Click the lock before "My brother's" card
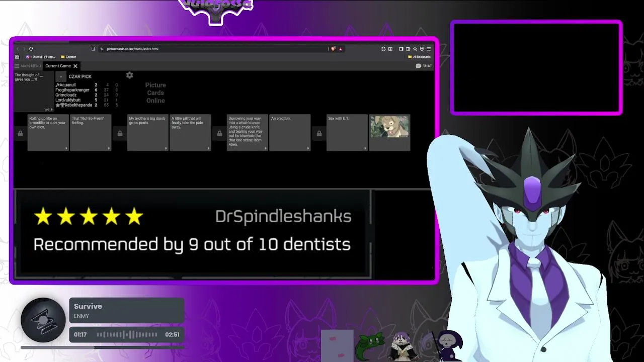The height and width of the screenshot is (362, 644). [120, 134]
